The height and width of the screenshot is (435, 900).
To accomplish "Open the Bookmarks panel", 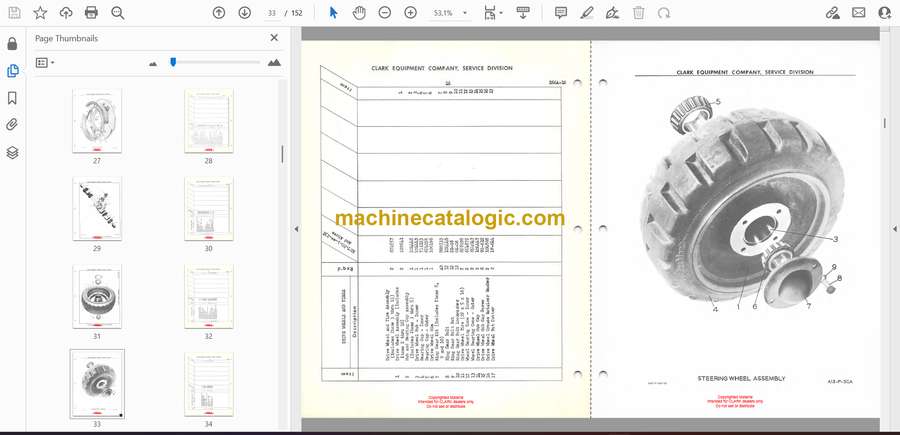I will coord(12,98).
